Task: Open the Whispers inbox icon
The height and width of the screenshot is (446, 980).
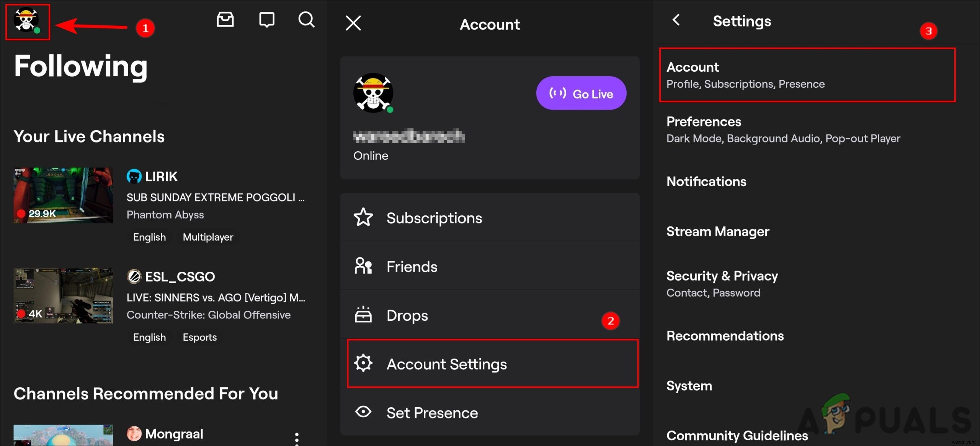Action: (225, 20)
